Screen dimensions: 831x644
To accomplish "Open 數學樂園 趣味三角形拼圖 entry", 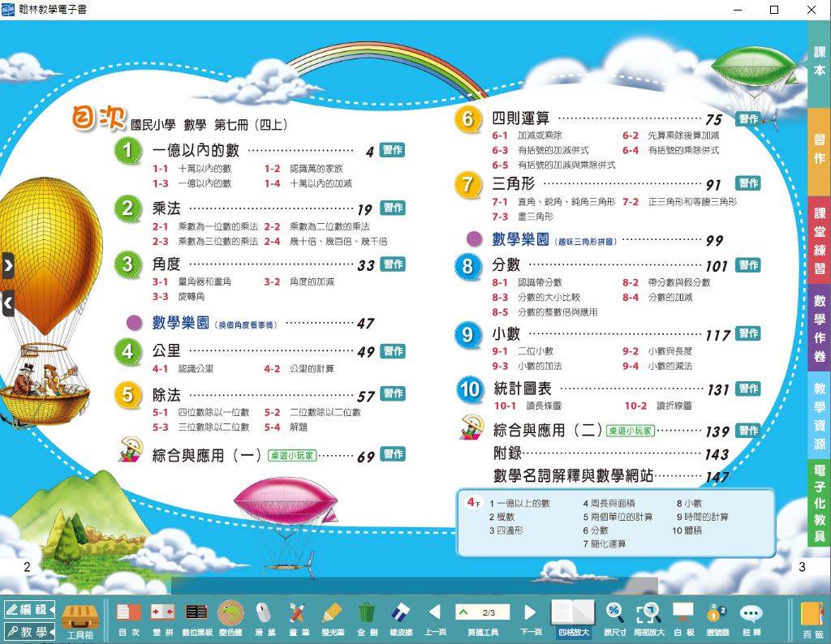I will pyautogui.click(x=553, y=239).
